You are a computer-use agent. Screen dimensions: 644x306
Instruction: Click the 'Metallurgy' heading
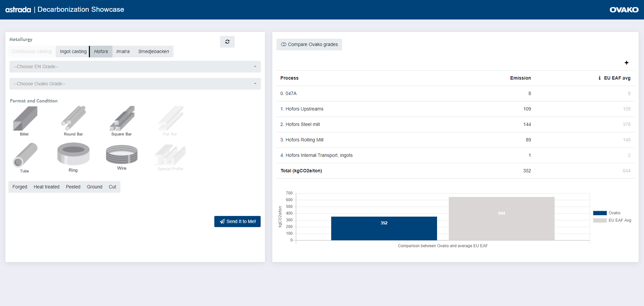pos(21,39)
